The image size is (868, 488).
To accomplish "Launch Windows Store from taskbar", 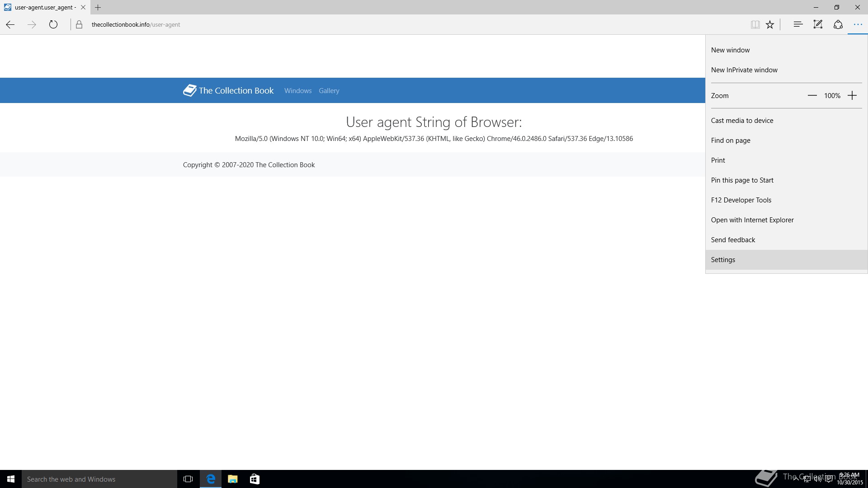I will click(x=255, y=479).
